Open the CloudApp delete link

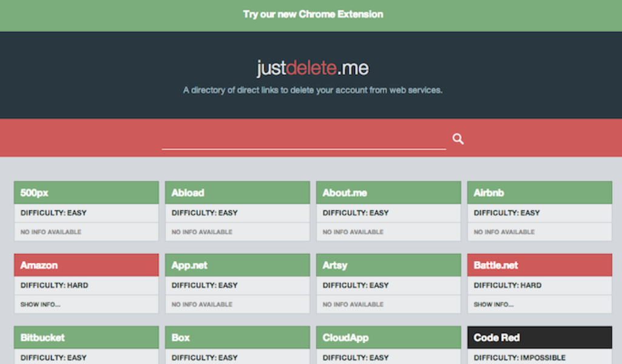tap(388, 337)
